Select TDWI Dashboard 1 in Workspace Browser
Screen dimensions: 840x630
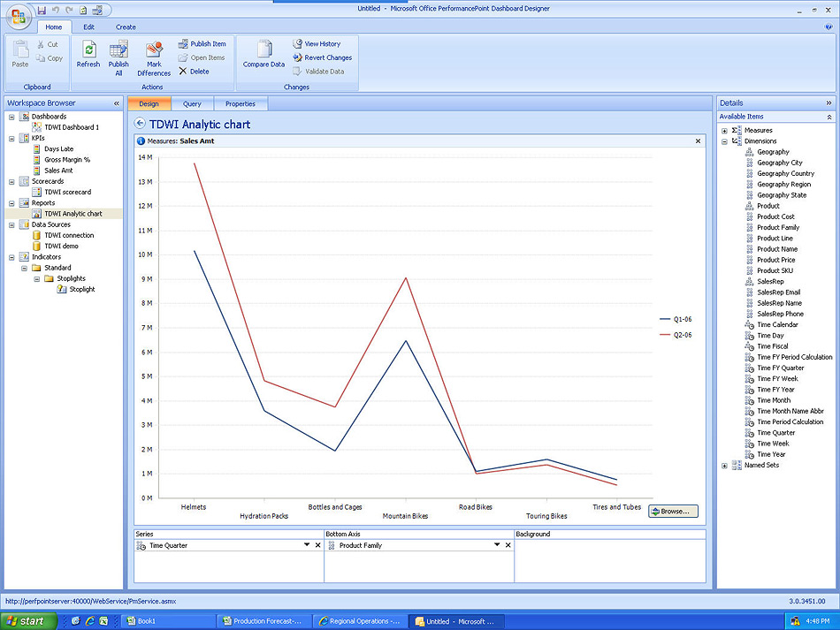(72, 127)
